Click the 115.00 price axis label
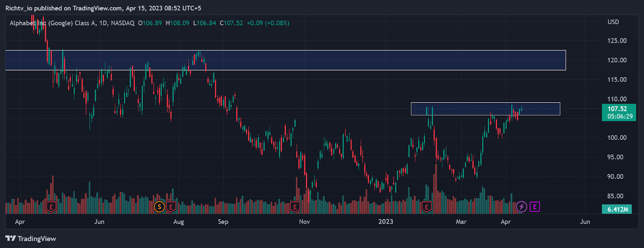644x248 pixels. point(617,79)
